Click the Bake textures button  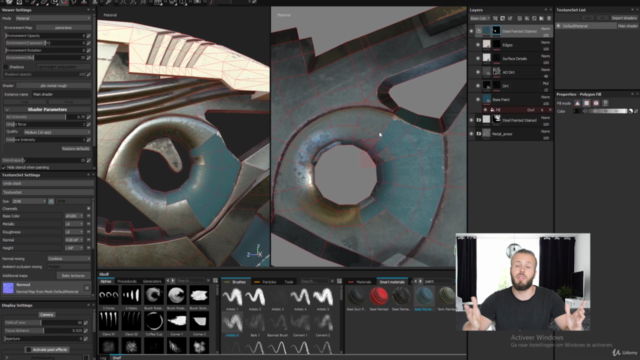click(x=73, y=276)
